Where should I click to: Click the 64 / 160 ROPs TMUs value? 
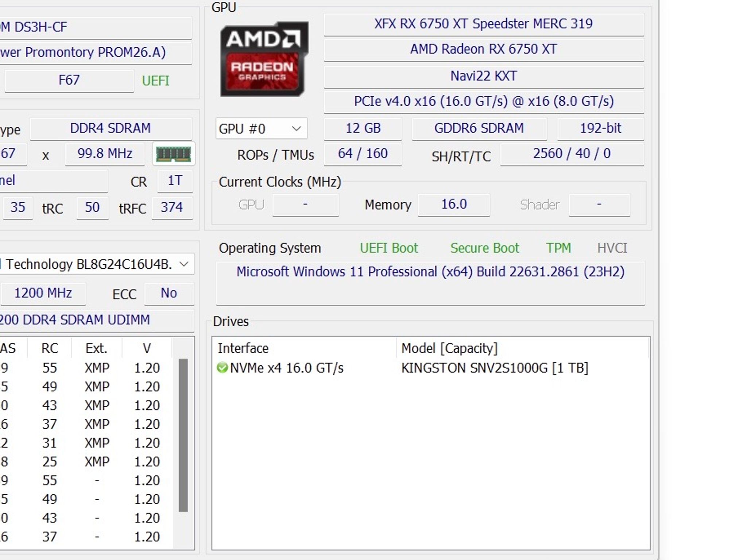point(363,154)
